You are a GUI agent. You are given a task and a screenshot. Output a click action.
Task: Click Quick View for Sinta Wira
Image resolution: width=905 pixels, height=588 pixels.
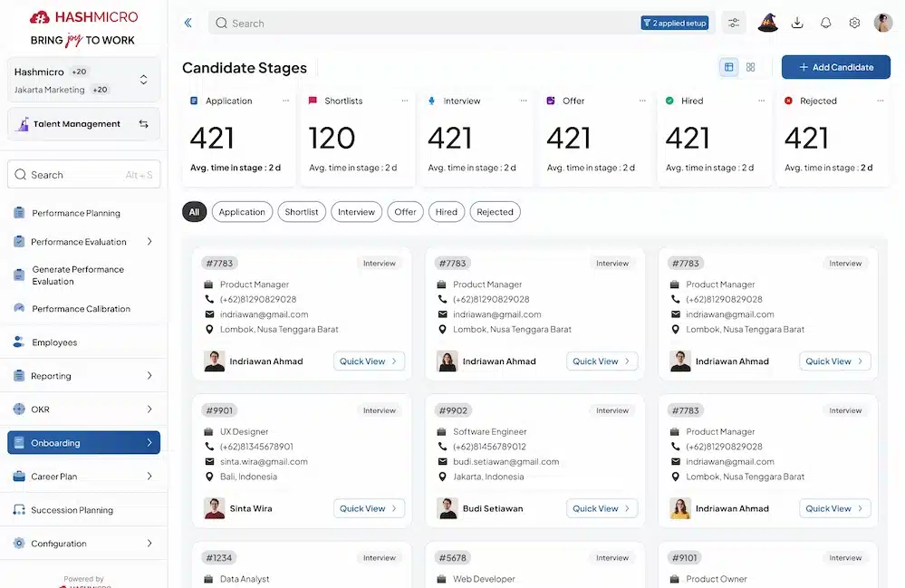pyautogui.click(x=369, y=508)
